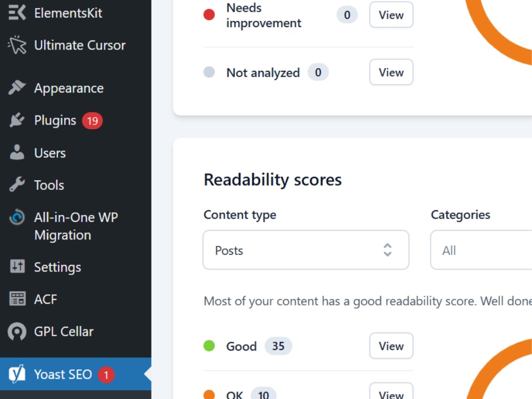Click the Good count 35
Image resolution: width=532 pixels, height=399 pixels.
(278, 346)
